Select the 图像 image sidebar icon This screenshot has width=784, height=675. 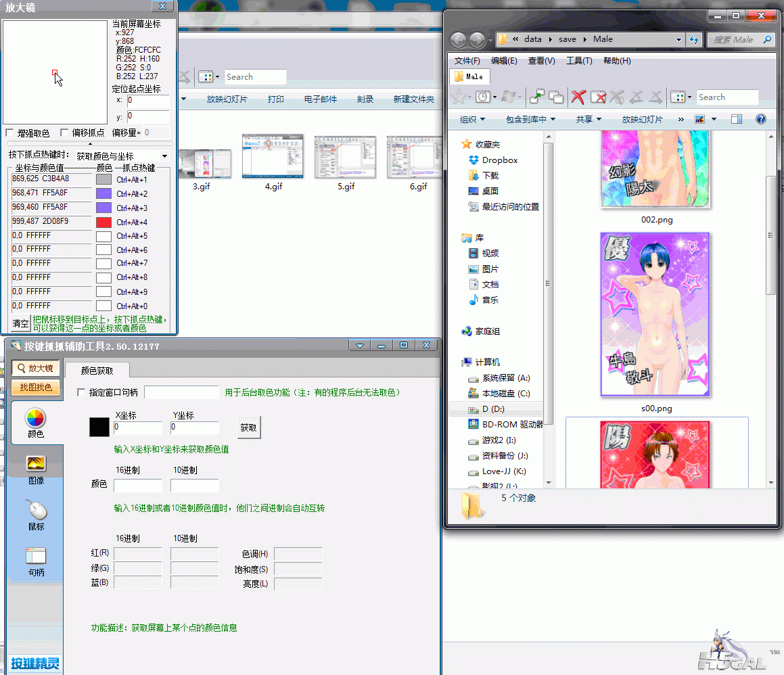point(35,470)
